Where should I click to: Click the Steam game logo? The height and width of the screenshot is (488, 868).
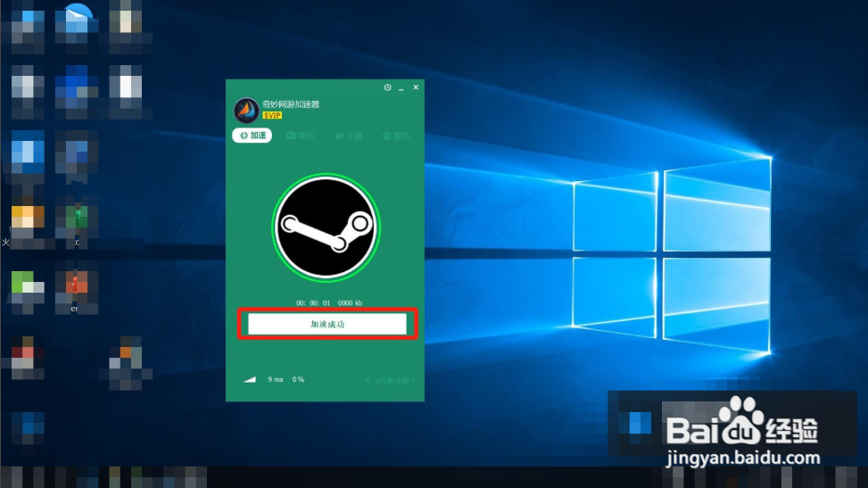[326, 227]
